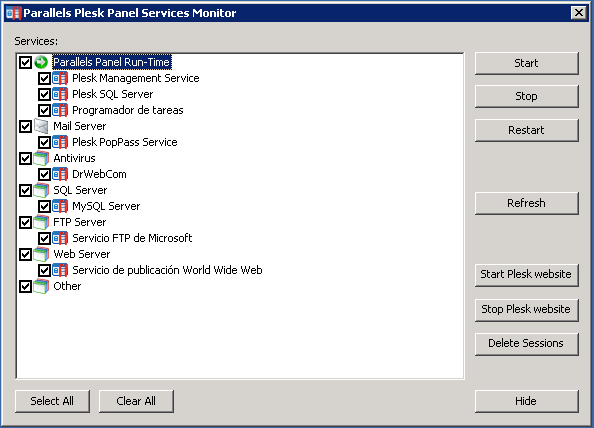Click Start Plesk website

(x=527, y=275)
